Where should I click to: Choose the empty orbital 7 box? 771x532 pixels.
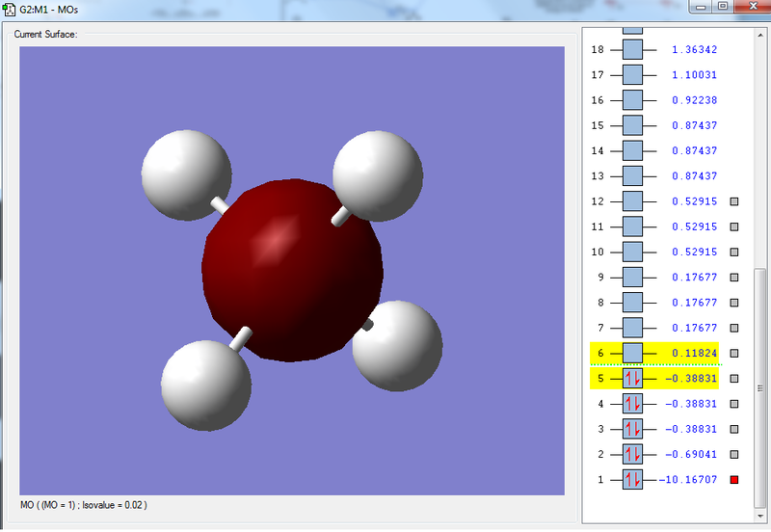pyautogui.click(x=633, y=328)
